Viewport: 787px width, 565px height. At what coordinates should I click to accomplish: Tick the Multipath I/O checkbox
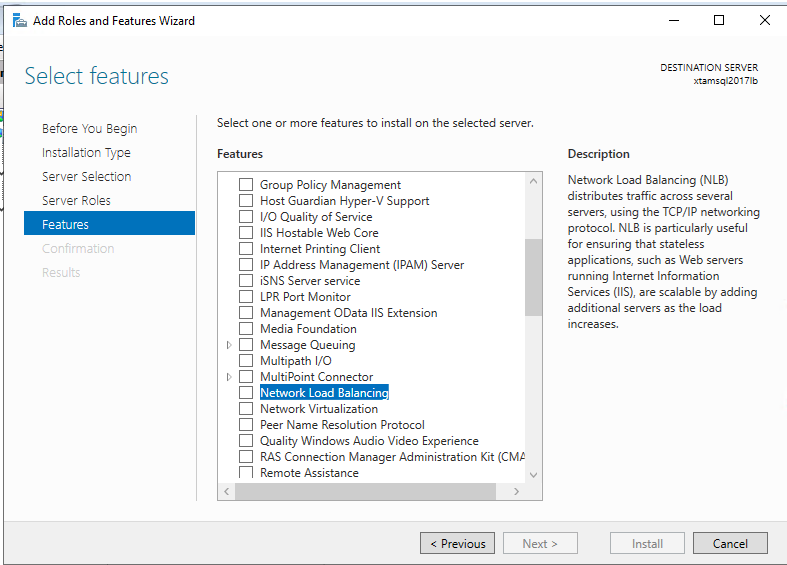tap(246, 361)
